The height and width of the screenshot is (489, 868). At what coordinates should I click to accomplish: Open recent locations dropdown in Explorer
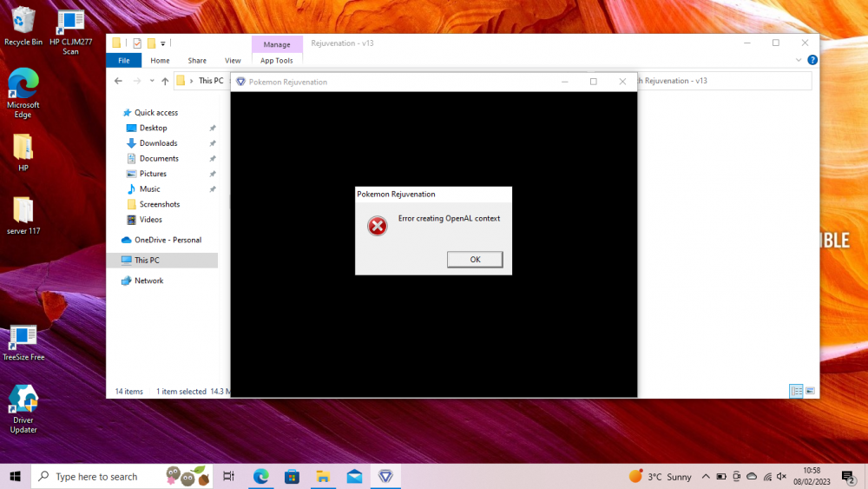pyautogui.click(x=152, y=81)
